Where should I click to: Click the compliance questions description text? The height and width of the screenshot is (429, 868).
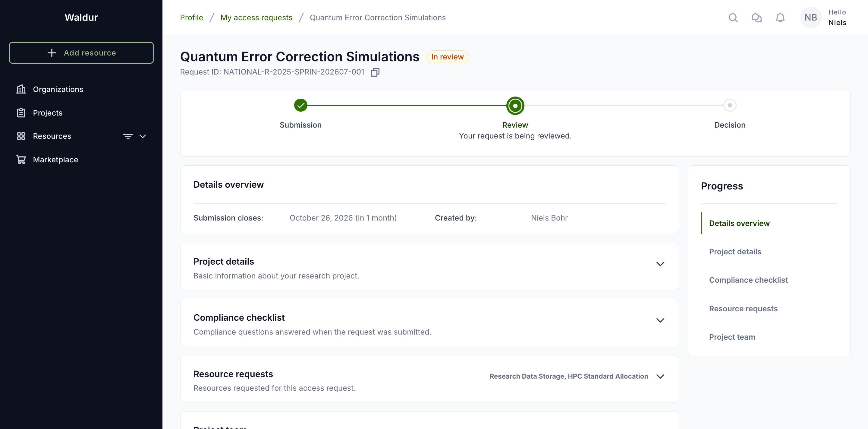pos(312,332)
